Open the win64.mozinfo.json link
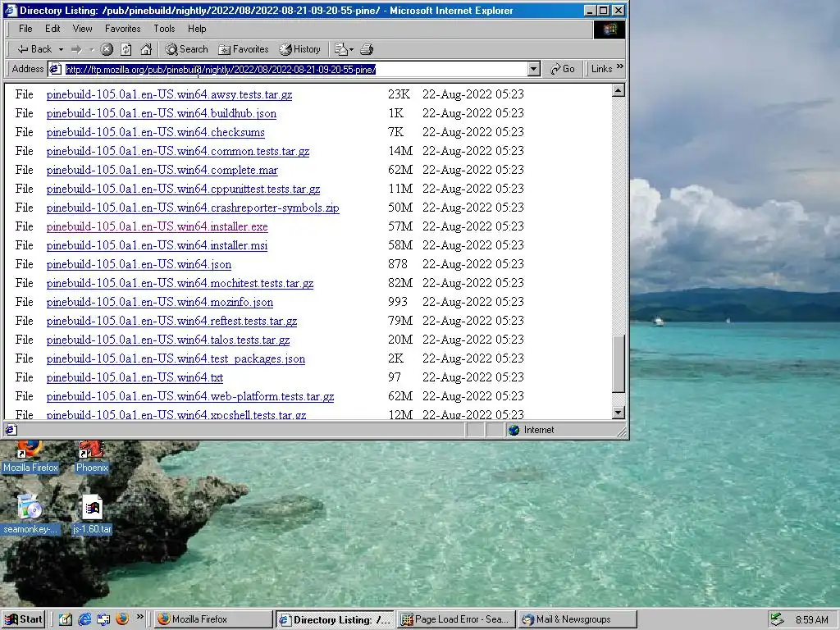840x630 pixels. point(160,302)
